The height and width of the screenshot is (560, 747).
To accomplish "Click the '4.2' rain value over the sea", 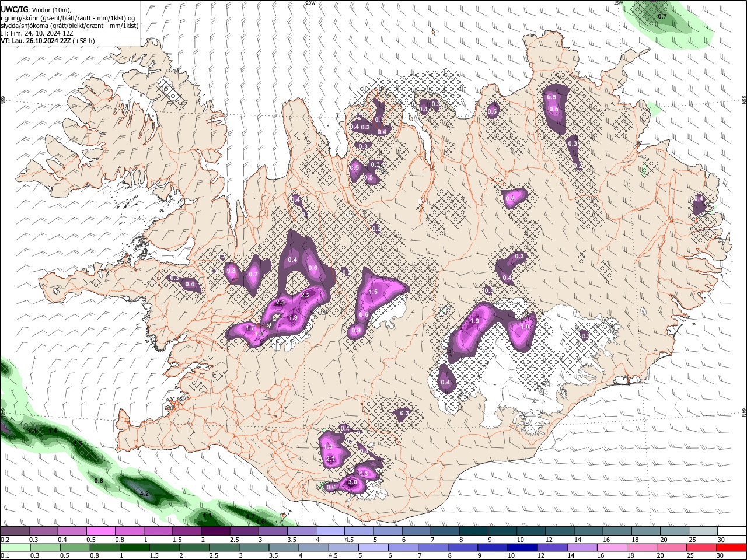I will click(145, 494).
